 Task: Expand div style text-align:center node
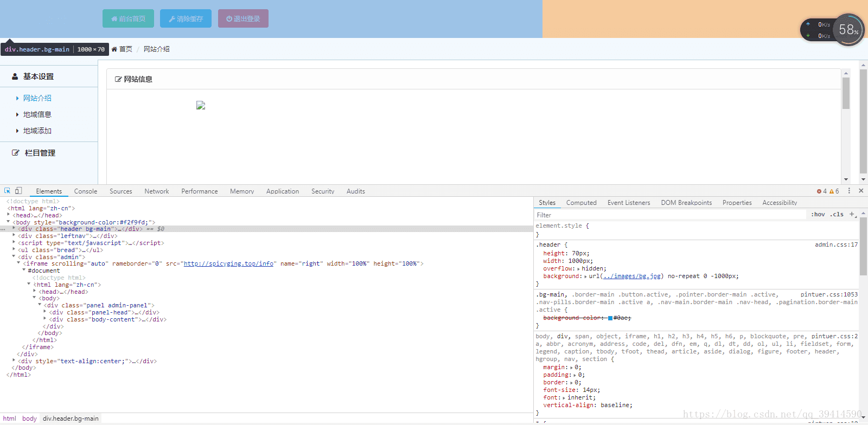(14, 360)
